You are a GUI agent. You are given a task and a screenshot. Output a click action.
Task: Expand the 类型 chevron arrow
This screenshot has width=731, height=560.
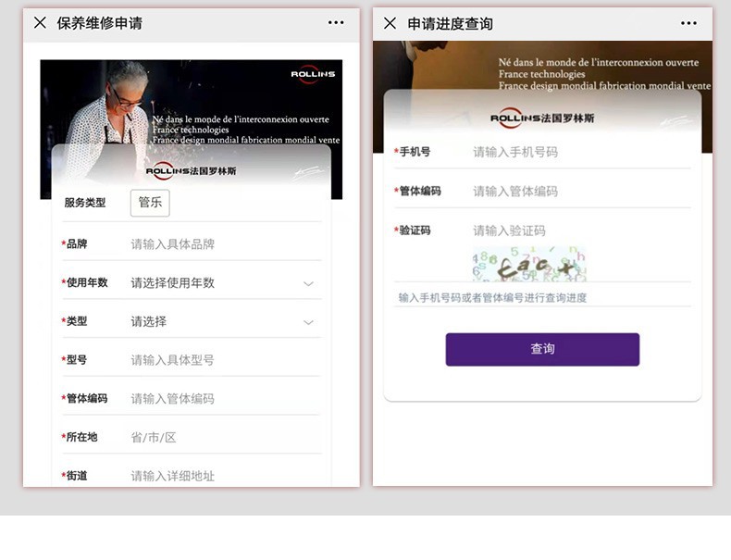(308, 322)
